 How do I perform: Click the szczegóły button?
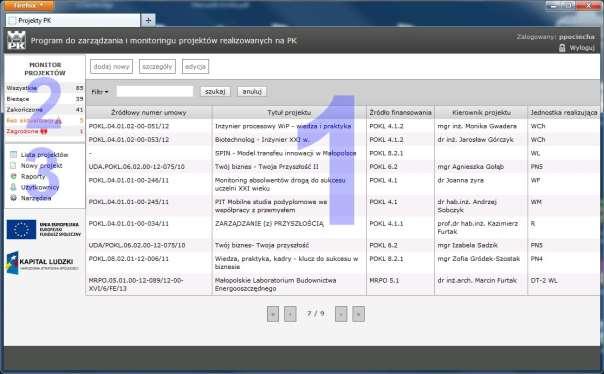(157, 67)
